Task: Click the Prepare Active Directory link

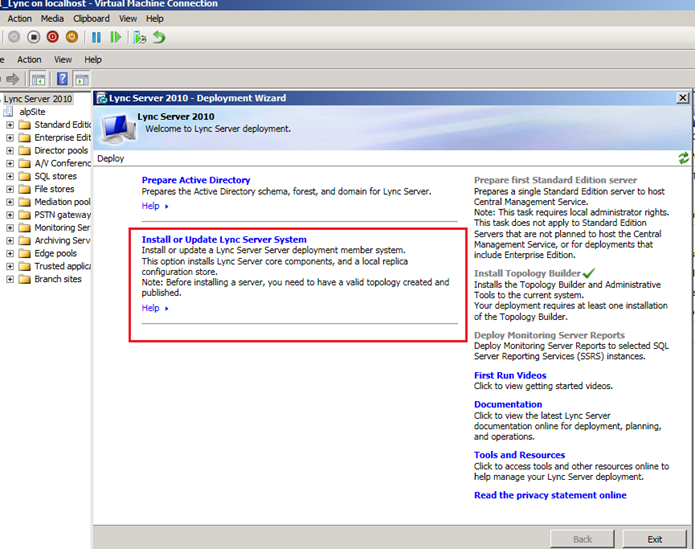Action: pos(196,180)
